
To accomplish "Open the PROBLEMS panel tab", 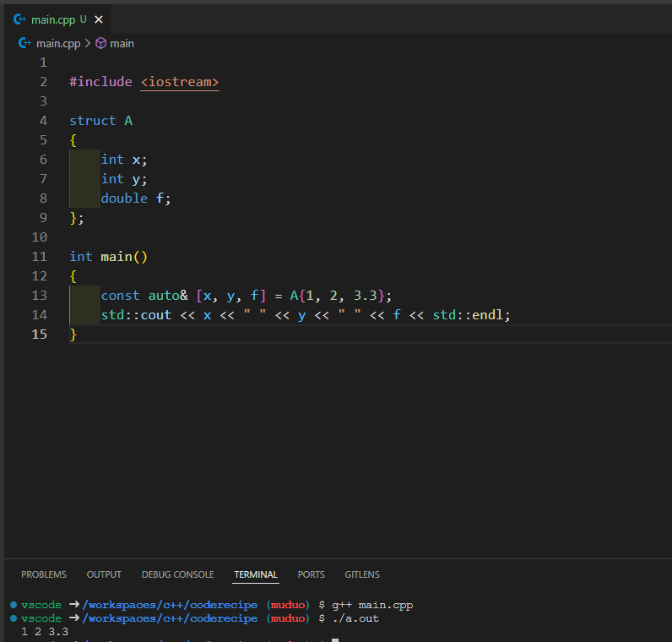I will [44, 574].
